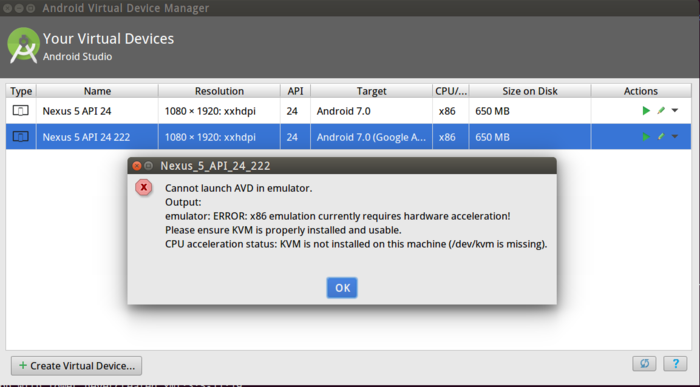Close the Nexus_5_API_24_222 error dialog

click(137, 166)
